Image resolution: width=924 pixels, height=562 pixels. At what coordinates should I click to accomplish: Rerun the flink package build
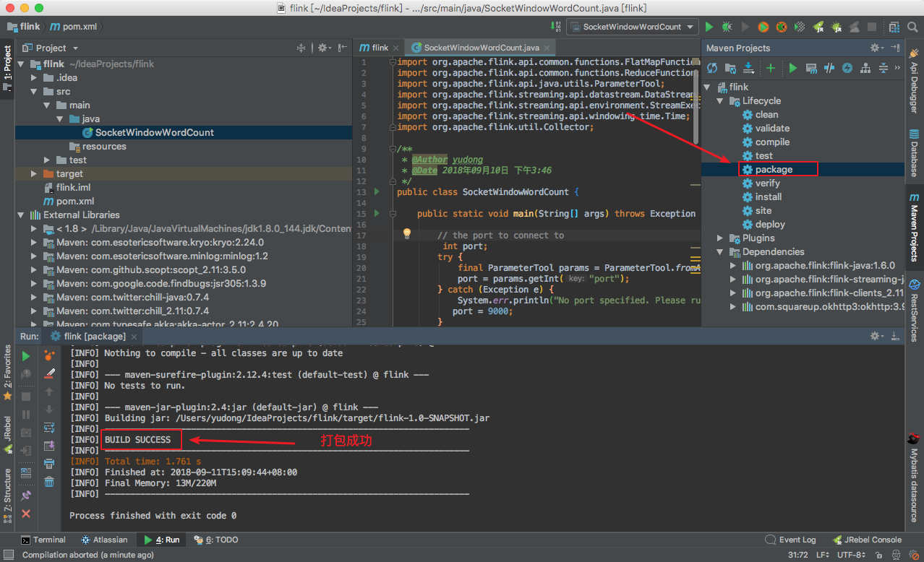pos(26,356)
